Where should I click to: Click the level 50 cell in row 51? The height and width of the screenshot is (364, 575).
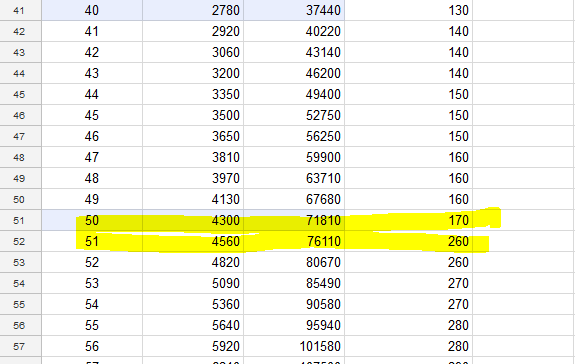pyautogui.click(x=92, y=220)
